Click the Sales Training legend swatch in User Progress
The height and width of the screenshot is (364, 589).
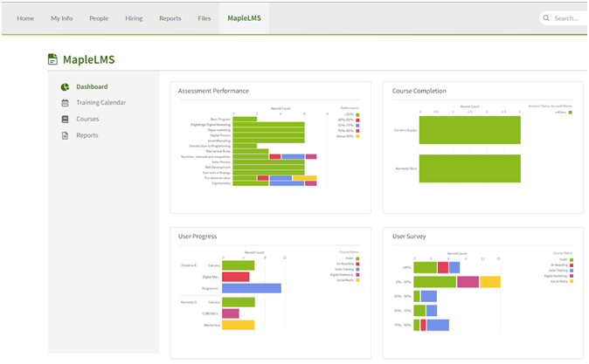pos(357,270)
